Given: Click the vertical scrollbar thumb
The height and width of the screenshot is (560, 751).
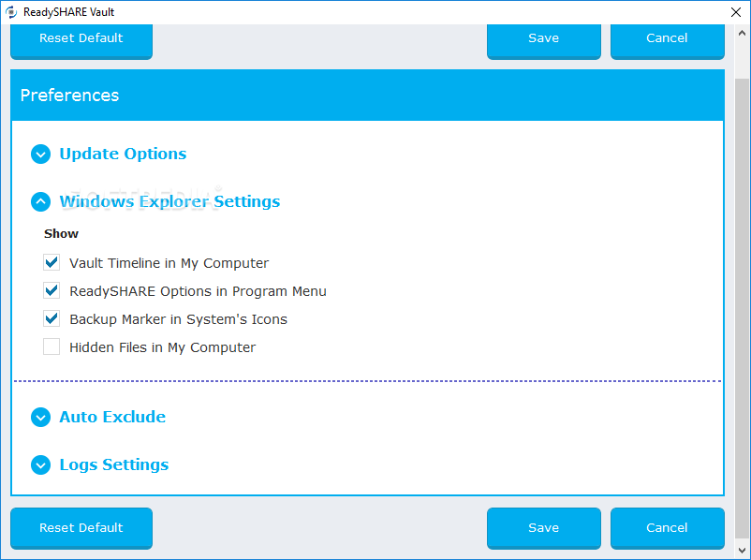Looking at the screenshot, I should 742,307.
